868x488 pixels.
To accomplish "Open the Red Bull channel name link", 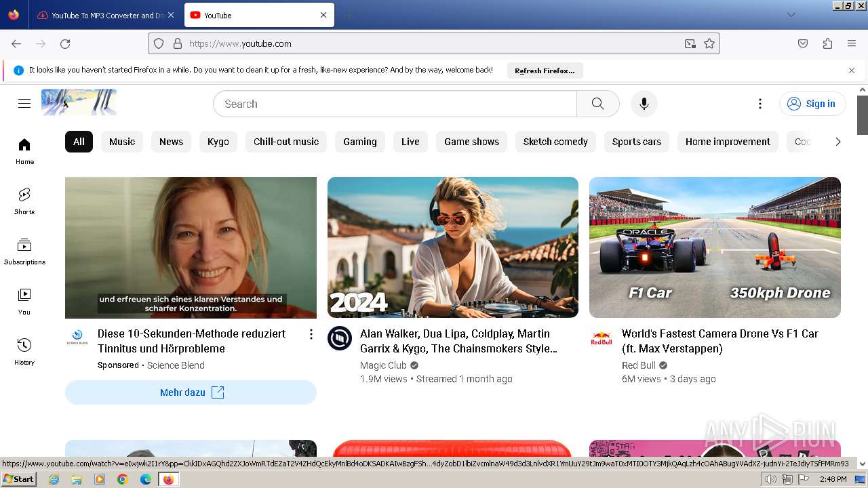I will click(x=639, y=365).
